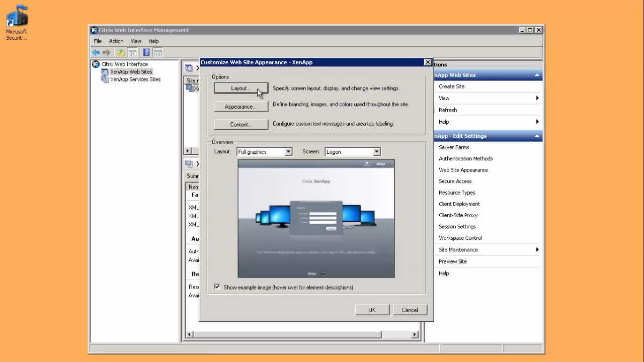Image resolution: width=644 pixels, height=362 pixels.
Task: Open Client Deployment settings
Action: coord(459,204)
